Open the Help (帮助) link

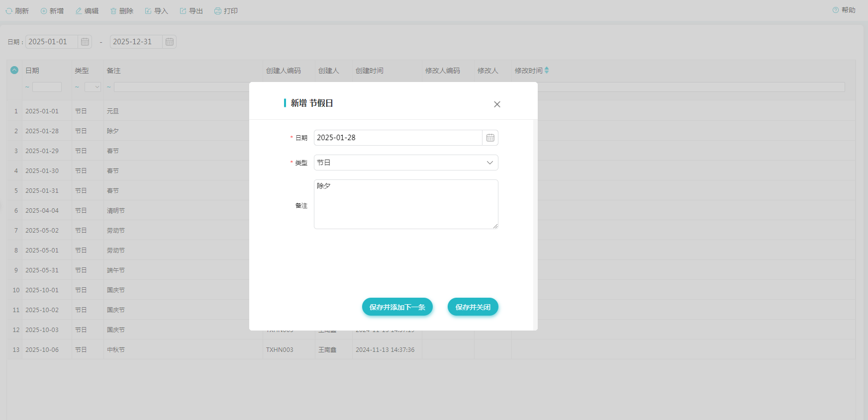844,10
